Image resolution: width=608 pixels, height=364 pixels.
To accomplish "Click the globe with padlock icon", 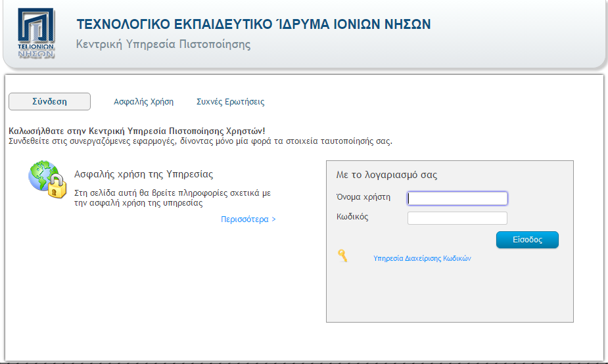I will coord(47,179).
